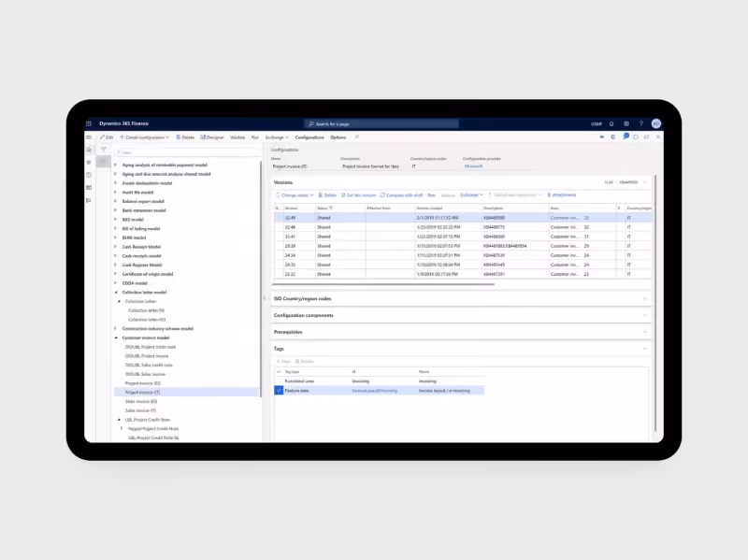Open the Designer

(x=212, y=137)
